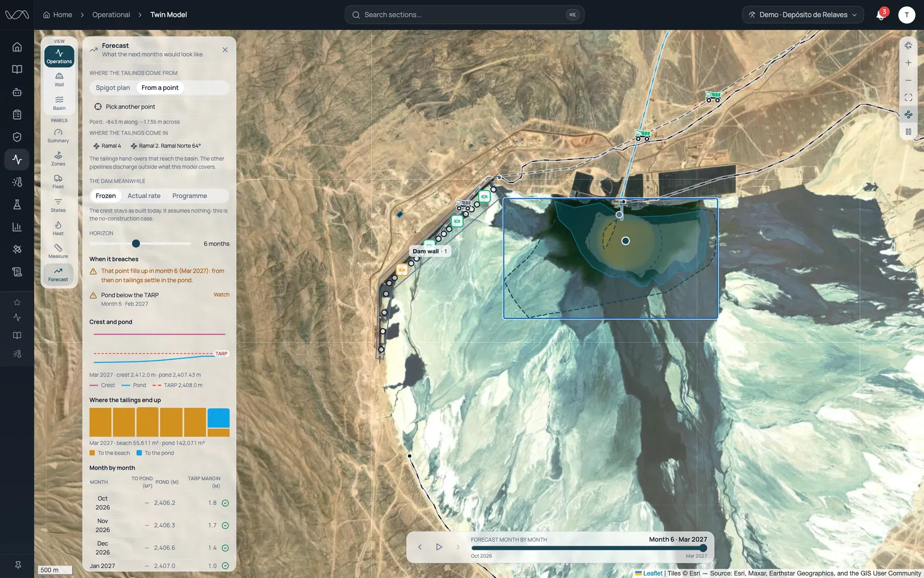Click Pond below the TARP warning

tap(159, 299)
